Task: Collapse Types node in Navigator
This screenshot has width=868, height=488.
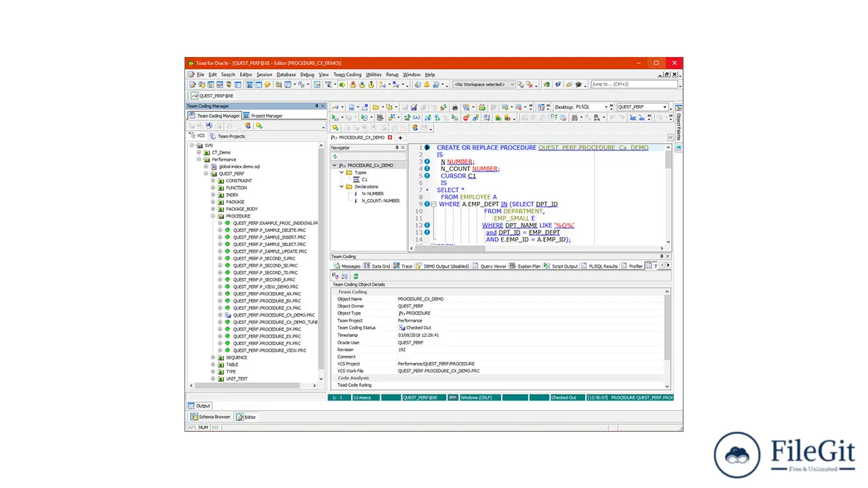Action: pyautogui.click(x=342, y=172)
